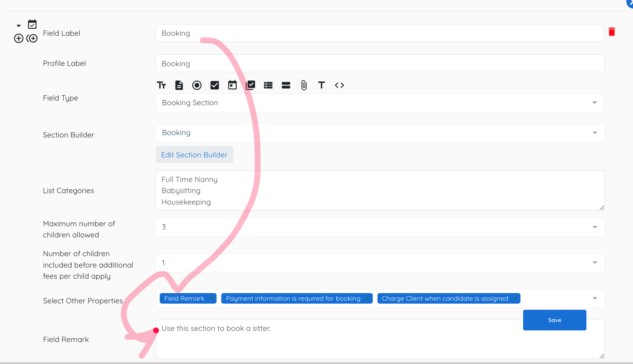Open the Field Type Booking Section dropdown
This screenshot has width=633, height=364.
click(380, 103)
